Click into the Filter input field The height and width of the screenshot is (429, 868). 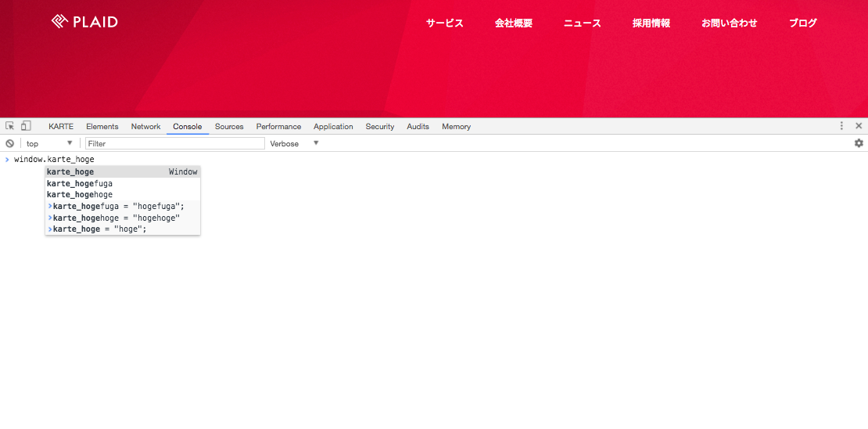click(174, 143)
